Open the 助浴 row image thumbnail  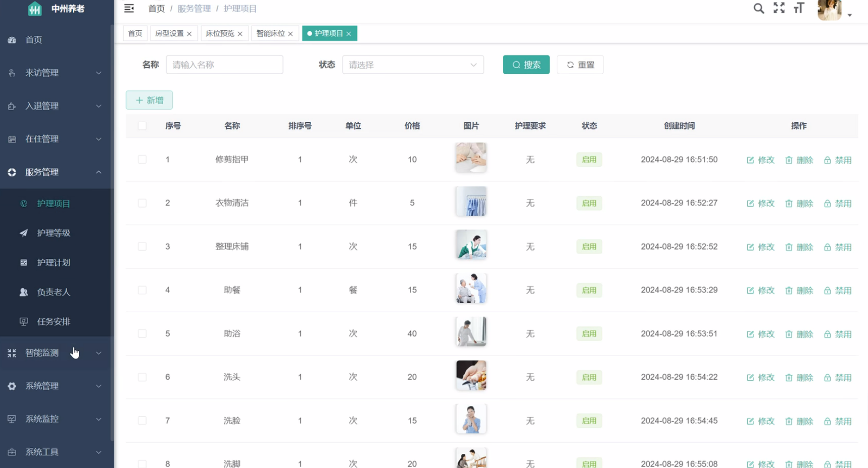coord(471,332)
